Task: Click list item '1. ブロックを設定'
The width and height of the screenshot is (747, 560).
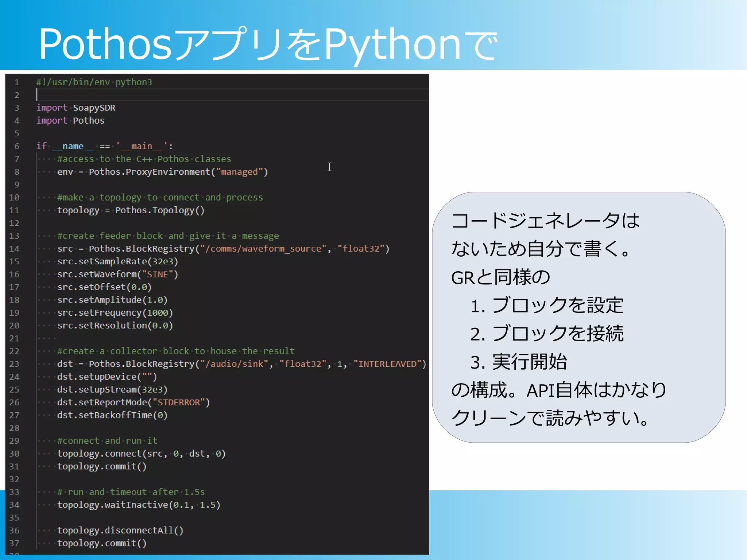Action: [x=547, y=305]
